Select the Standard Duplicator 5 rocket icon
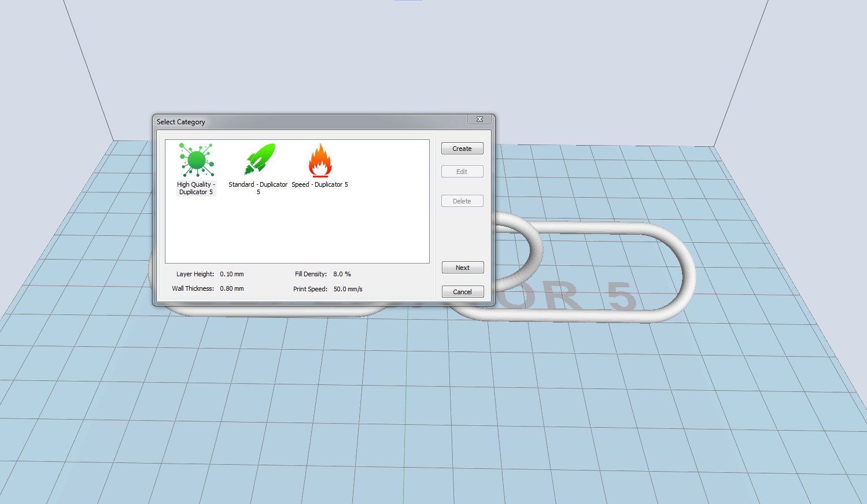The height and width of the screenshot is (504, 867). coord(259,159)
